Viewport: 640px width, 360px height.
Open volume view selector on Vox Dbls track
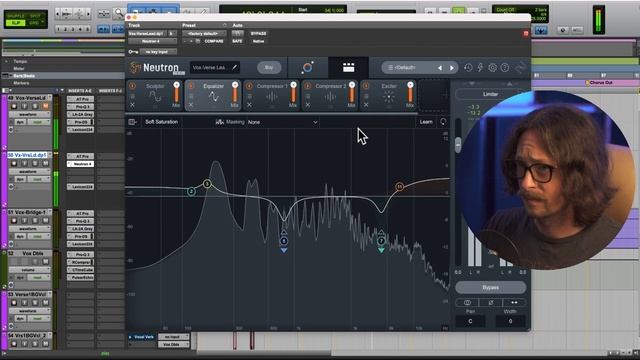30,270
